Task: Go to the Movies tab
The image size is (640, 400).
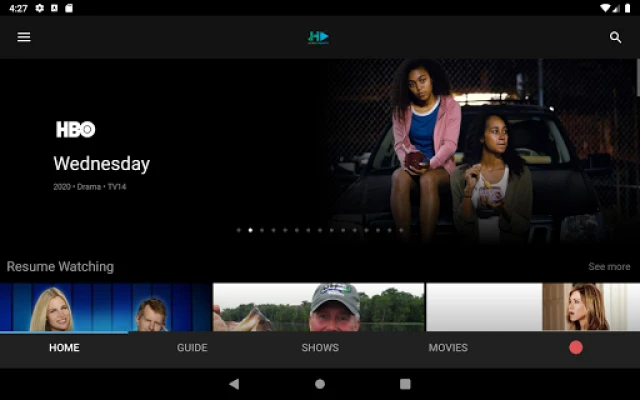Action: tap(448, 348)
